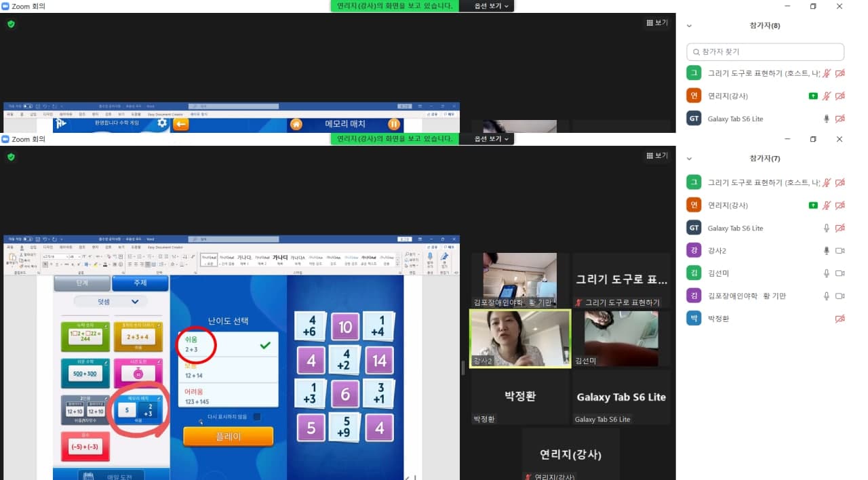Open the 보기 layout menu in lower Zoom window
The image size is (868, 480).
[656, 156]
